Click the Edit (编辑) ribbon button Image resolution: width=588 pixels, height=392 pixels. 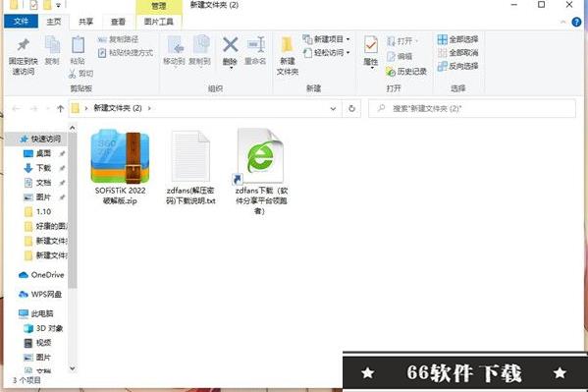pyautogui.click(x=400, y=56)
